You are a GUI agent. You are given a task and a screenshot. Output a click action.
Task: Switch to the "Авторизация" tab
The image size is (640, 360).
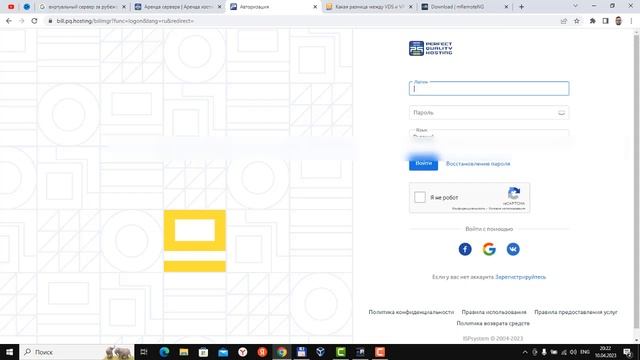click(273, 7)
